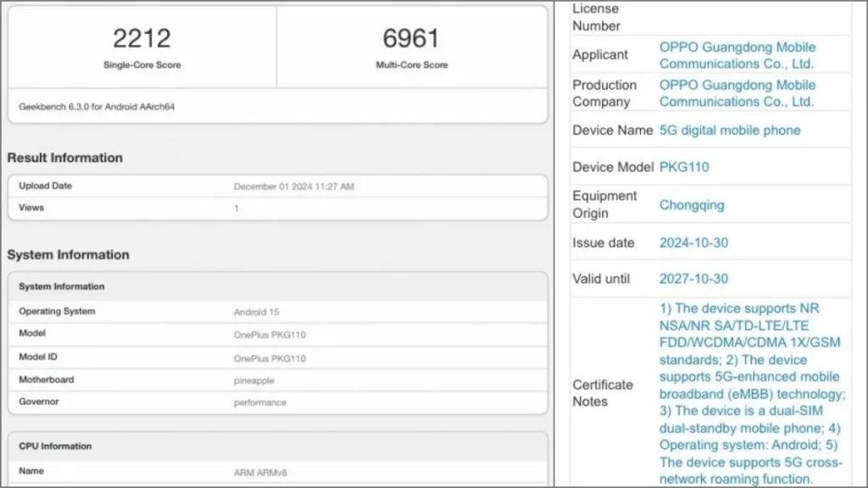This screenshot has width=868, height=488.
Task: Click the CPU Name label
Action: point(31,471)
